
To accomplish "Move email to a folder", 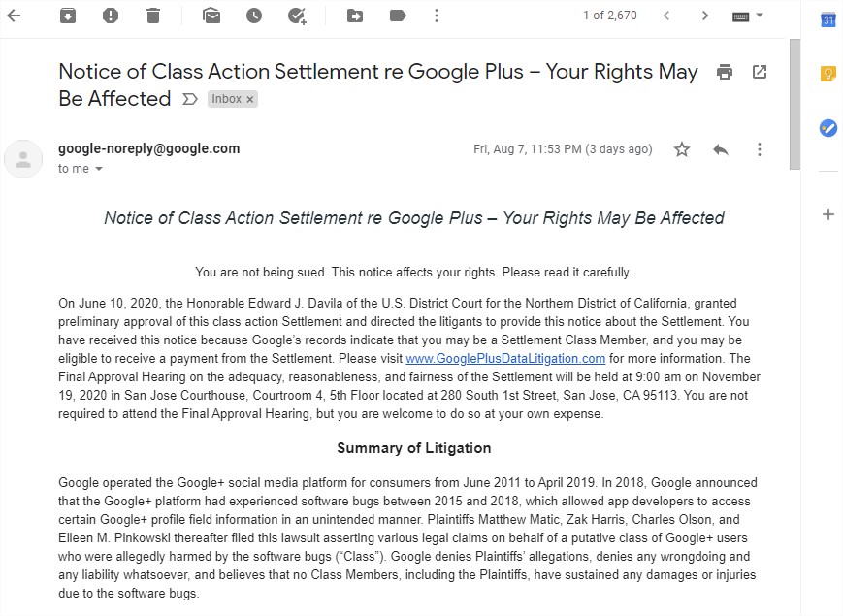I will (x=355, y=16).
